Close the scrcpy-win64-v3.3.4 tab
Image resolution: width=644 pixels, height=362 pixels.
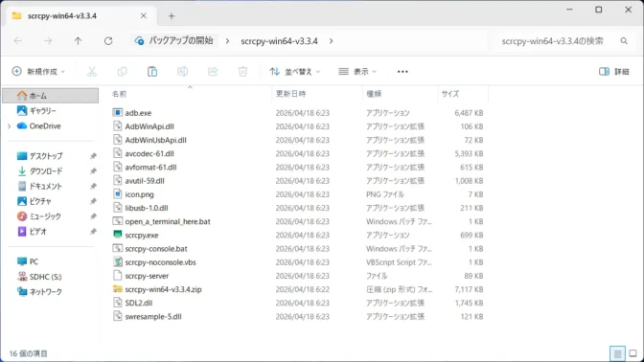(x=144, y=16)
